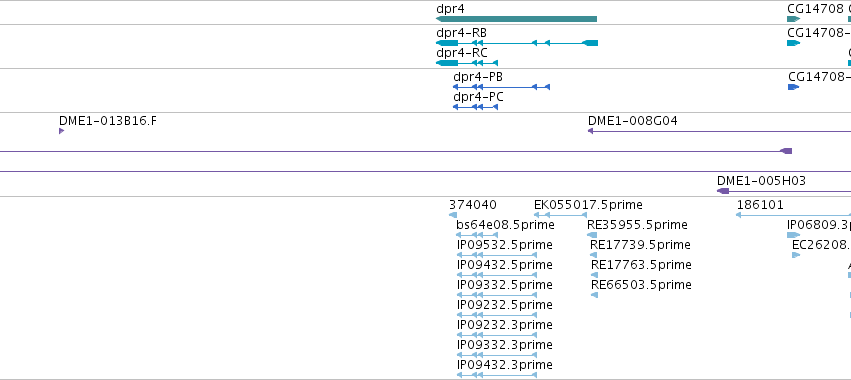The height and width of the screenshot is (380, 851).
Task: Click the RE66503.5prime label
Action: (641, 285)
